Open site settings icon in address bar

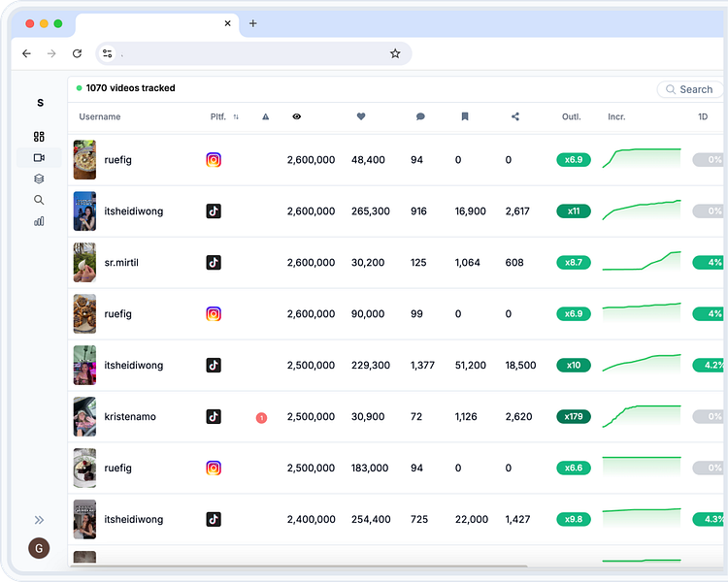coord(108,54)
